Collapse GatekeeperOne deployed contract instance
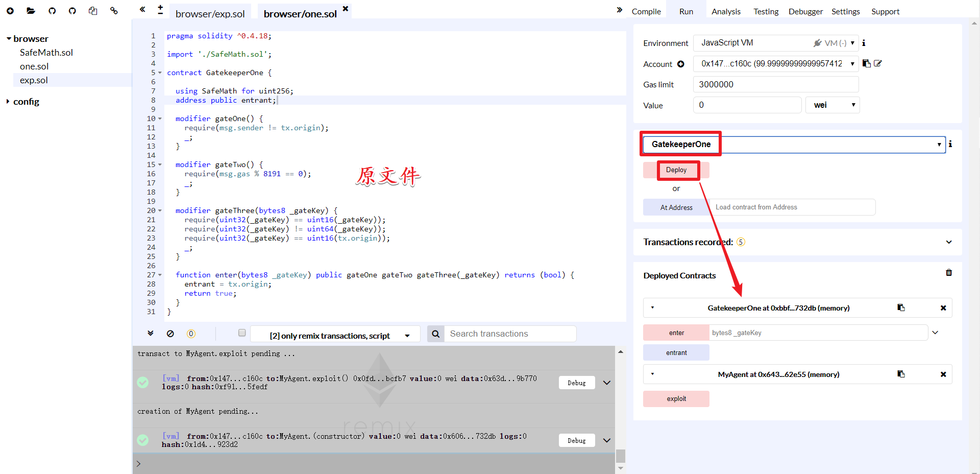Image resolution: width=980 pixels, height=474 pixels. (x=652, y=307)
